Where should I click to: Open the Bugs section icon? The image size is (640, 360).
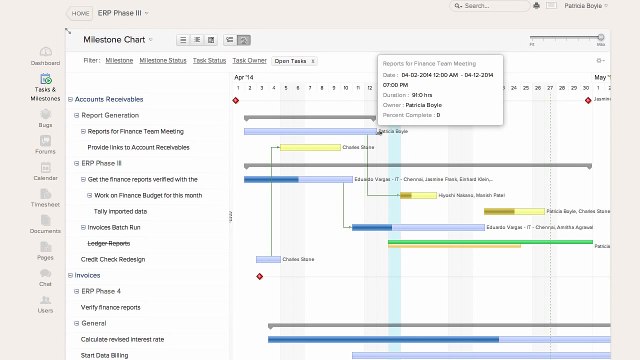point(45,114)
